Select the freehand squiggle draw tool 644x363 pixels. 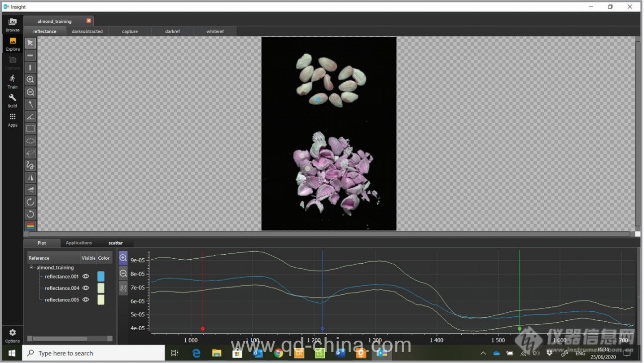tap(30, 165)
